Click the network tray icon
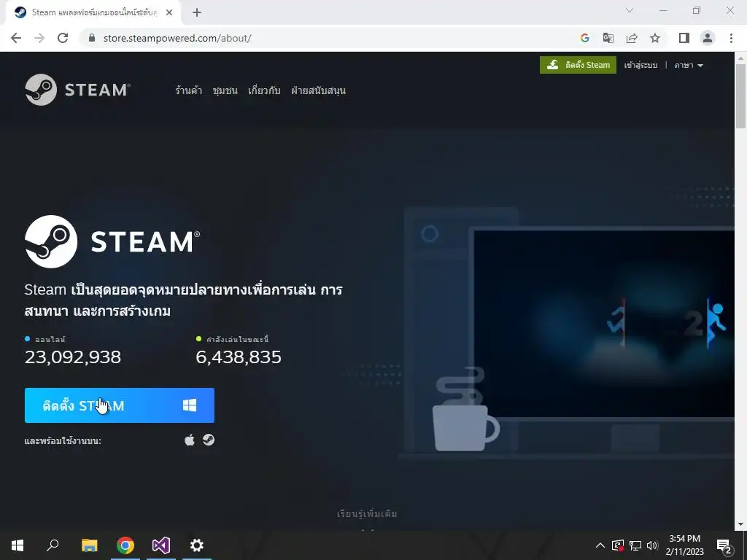The width and height of the screenshot is (747, 560). tap(635, 545)
